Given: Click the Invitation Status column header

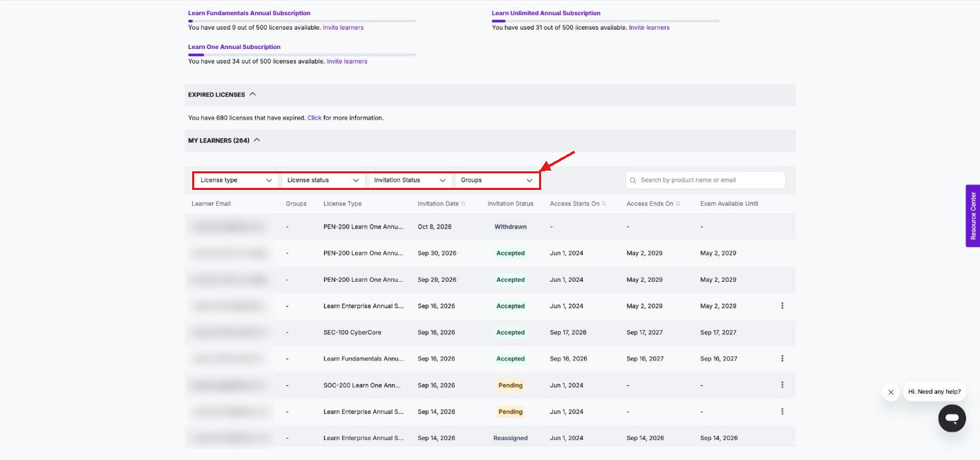Looking at the screenshot, I should (x=511, y=204).
